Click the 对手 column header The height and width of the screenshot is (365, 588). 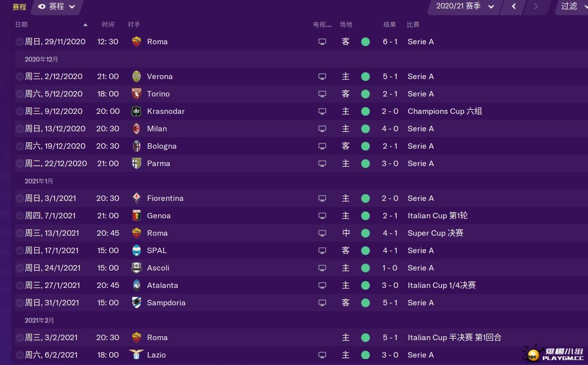134,24
